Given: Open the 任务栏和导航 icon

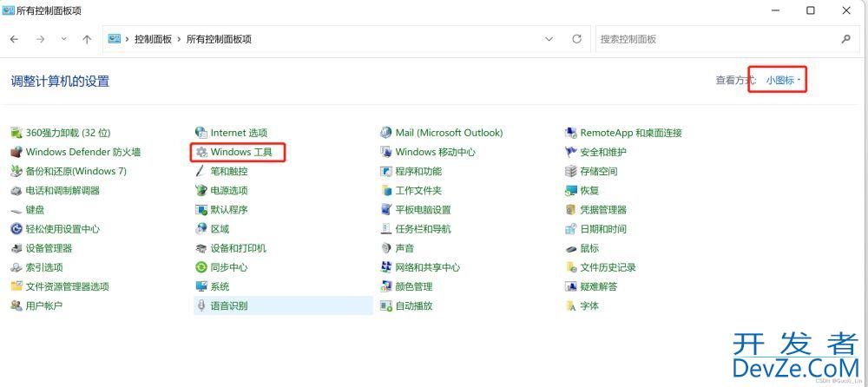Looking at the screenshot, I should point(386,229).
